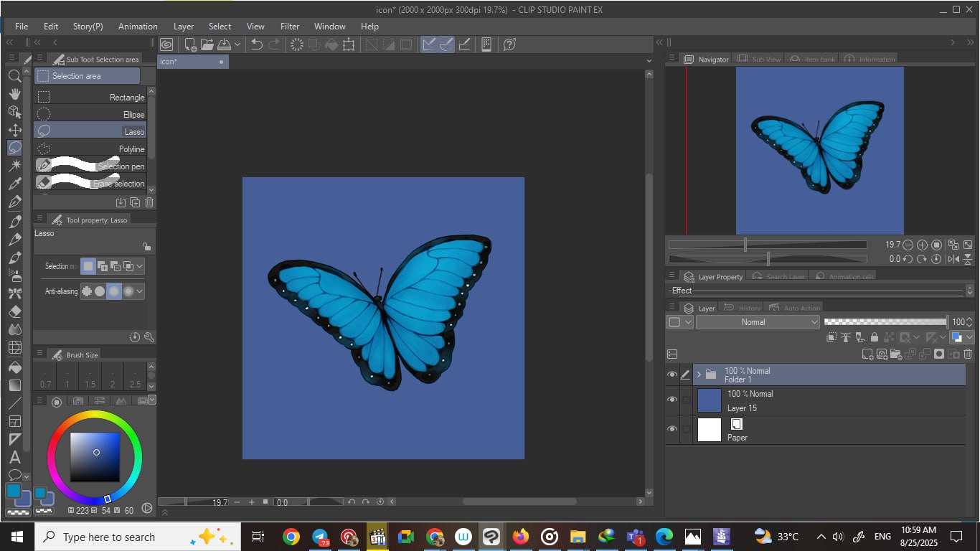This screenshot has width=980, height=551.
Task: Open the Anti-aliasing options dropdown
Action: pos(140,291)
